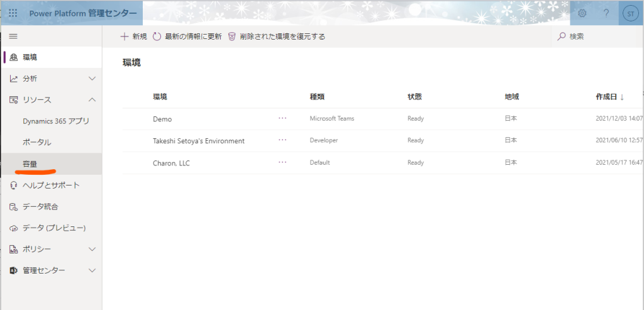
Task: Click the sort arrow beside 作成日
Action: tap(622, 97)
